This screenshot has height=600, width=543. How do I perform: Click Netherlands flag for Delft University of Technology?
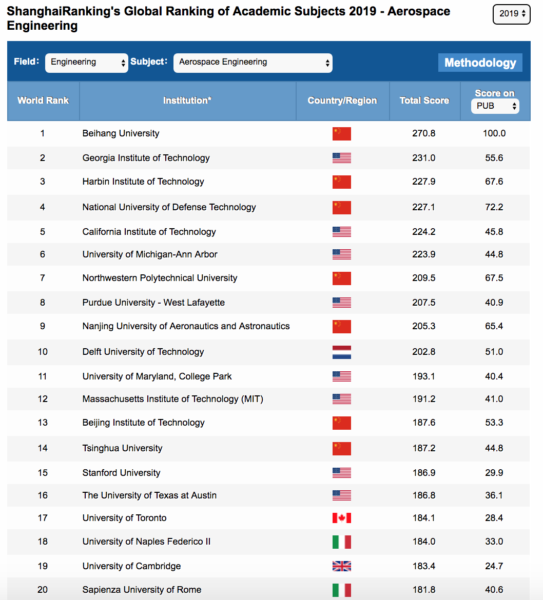tap(341, 352)
